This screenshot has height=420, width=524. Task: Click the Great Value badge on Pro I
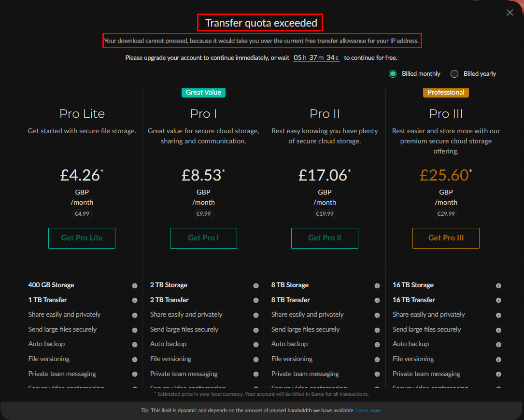[203, 92]
